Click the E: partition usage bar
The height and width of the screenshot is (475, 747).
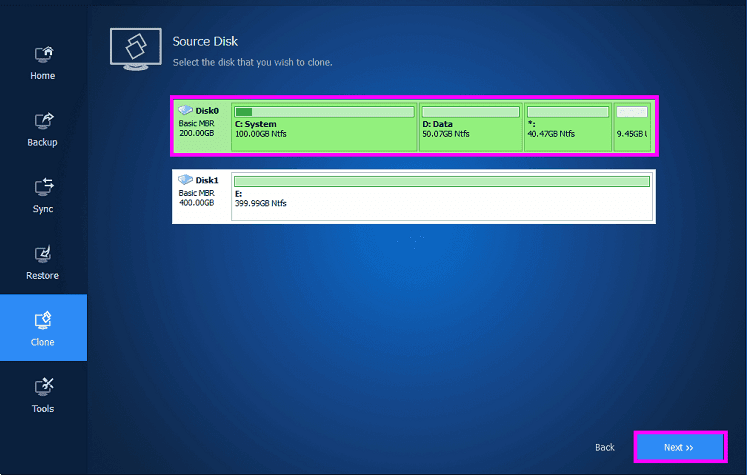click(x=442, y=181)
